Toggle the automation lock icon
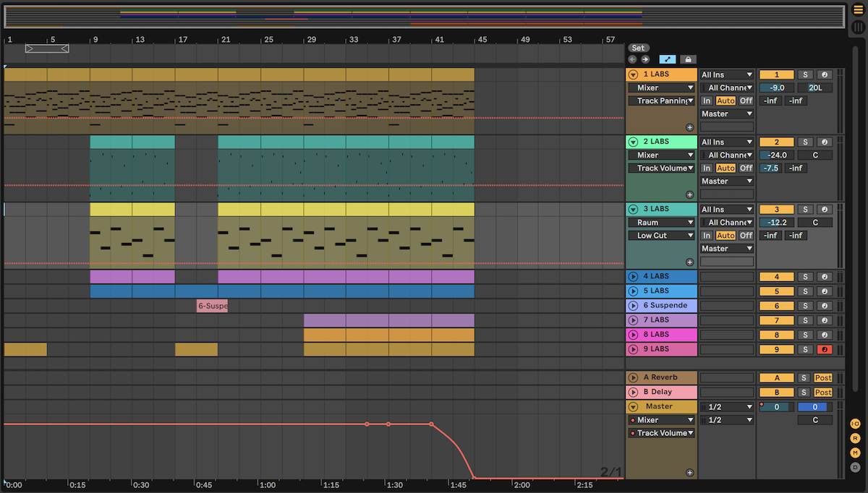This screenshot has height=493, width=868. pyautogui.click(x=687, y=59)
